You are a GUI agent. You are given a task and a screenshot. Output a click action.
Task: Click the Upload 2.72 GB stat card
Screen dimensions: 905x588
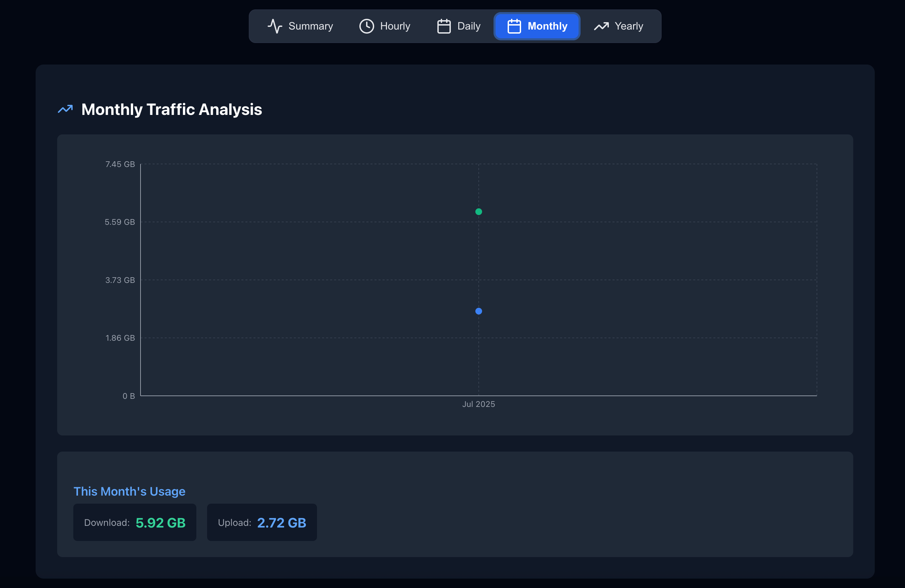coord(262,522)
